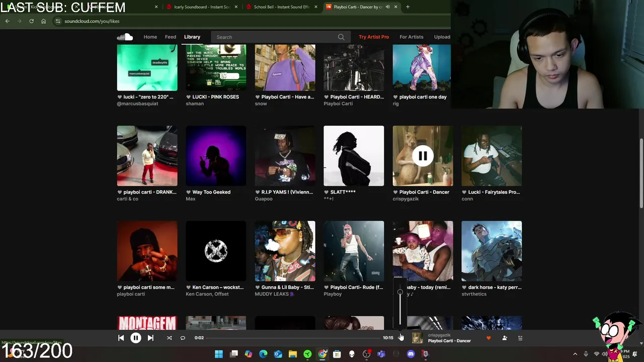Pause playback in the bottom player bar
Screen dimensions: 644x362
click(x=136, y=338)
